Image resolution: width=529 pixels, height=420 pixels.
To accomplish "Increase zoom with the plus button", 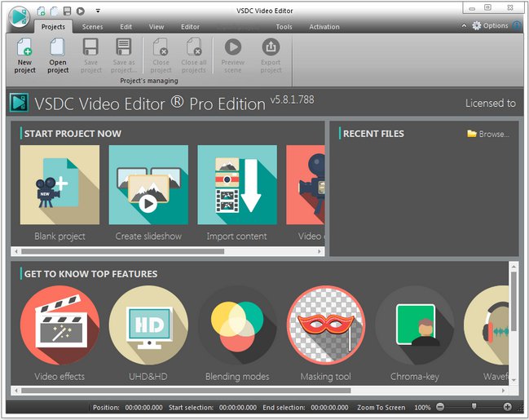I will 508,407.
